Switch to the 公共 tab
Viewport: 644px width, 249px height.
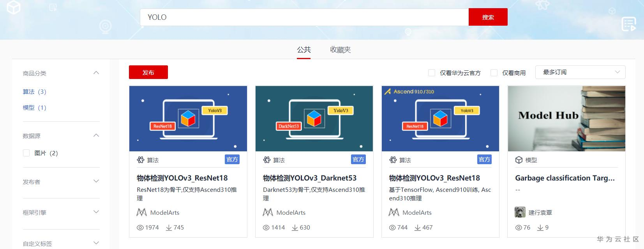click(x=304, y=50)
